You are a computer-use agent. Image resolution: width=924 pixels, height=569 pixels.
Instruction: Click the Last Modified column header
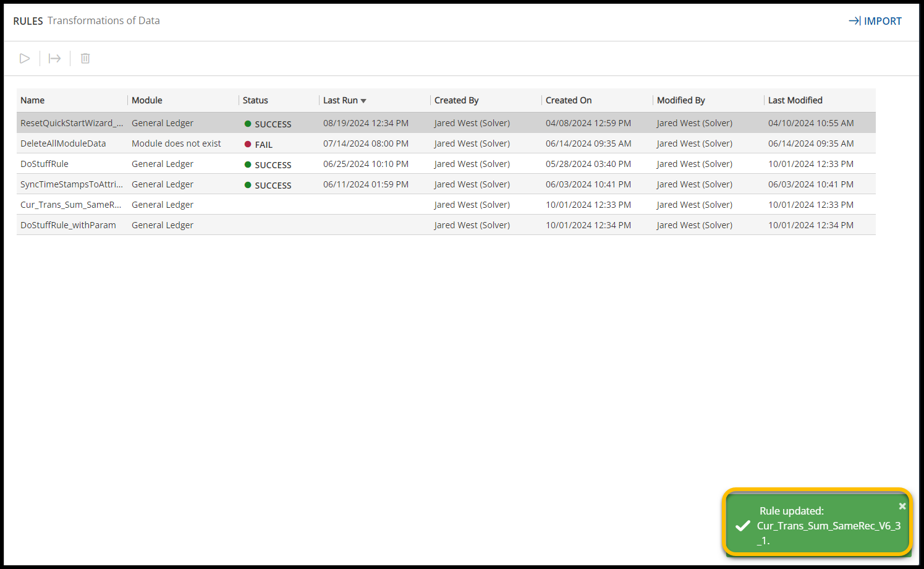(x=795, y=100)
